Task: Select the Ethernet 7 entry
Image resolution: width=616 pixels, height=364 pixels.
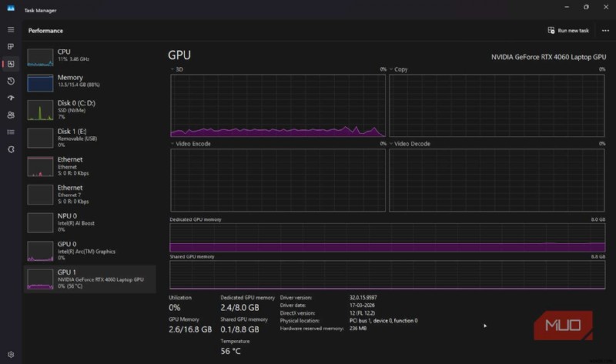Action: [x=89, y=195]
